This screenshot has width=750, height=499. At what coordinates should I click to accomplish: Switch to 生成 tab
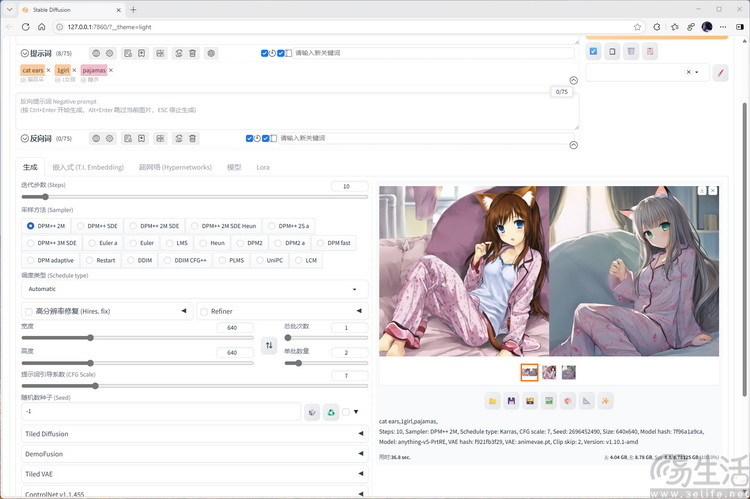(30, 167)
